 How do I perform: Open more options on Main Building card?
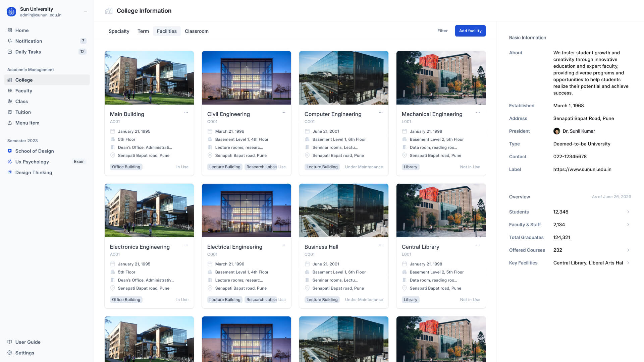pyautogui.click(x=186, y=112)
